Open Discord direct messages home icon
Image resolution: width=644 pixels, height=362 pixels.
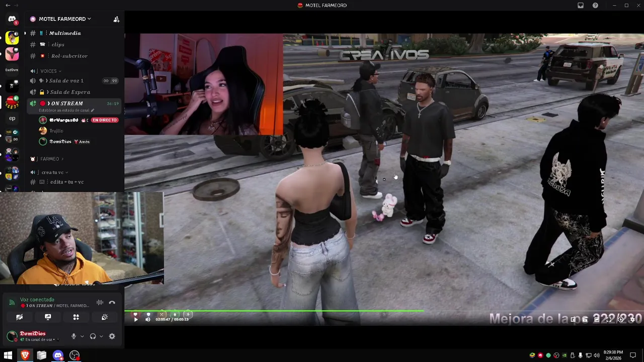point(12,19)
